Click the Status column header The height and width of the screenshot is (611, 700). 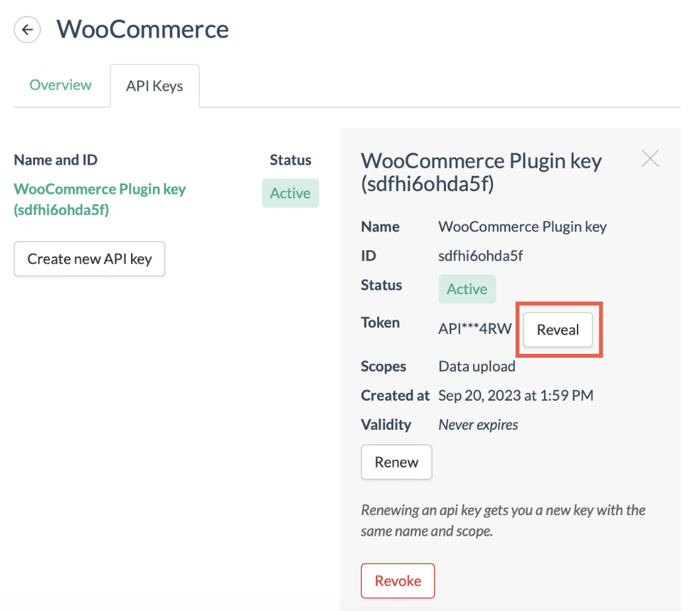pos(290,159)
